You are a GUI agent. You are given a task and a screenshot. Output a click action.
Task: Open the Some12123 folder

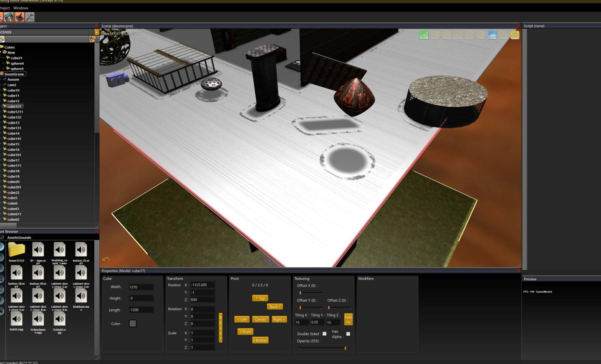16,251
